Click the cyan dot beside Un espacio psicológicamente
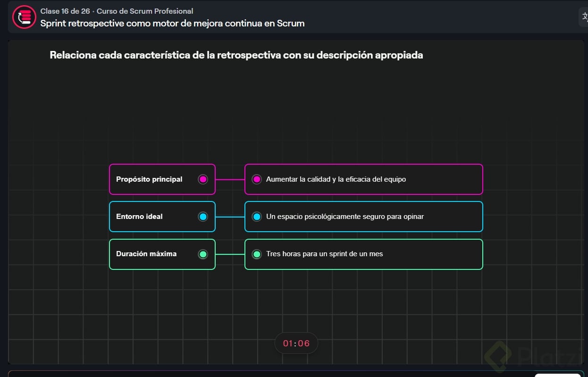This screenshot has height=377, width=588. tap(257, 217)
